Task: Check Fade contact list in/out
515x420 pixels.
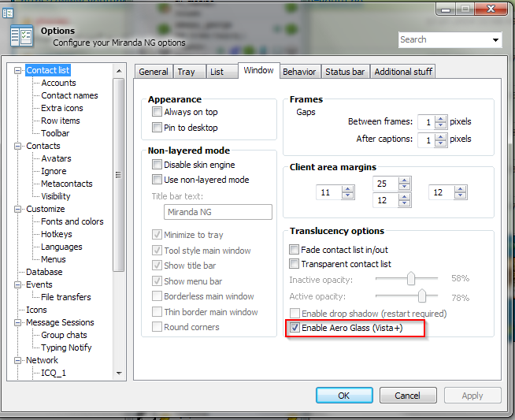Action: coord(295,249)
